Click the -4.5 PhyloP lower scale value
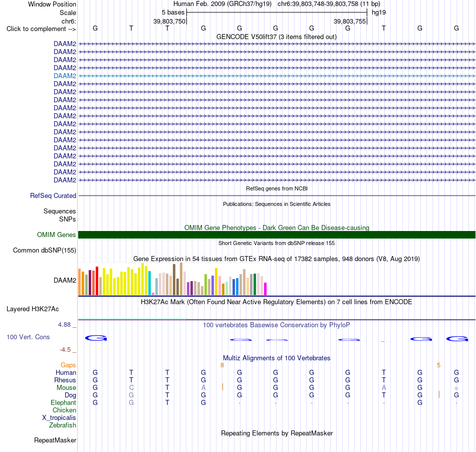Image resolution: width=476 pixels, height=452 pixels. point(65,350)
